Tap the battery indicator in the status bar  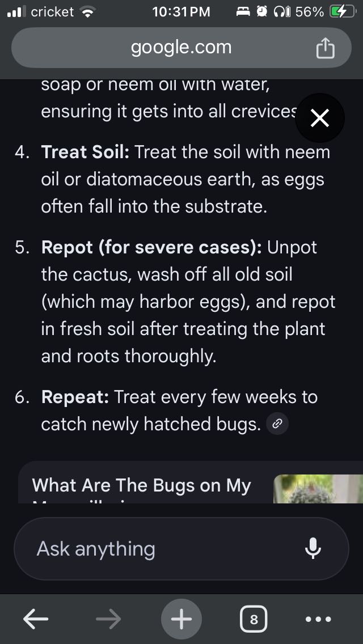coord(343,12)
